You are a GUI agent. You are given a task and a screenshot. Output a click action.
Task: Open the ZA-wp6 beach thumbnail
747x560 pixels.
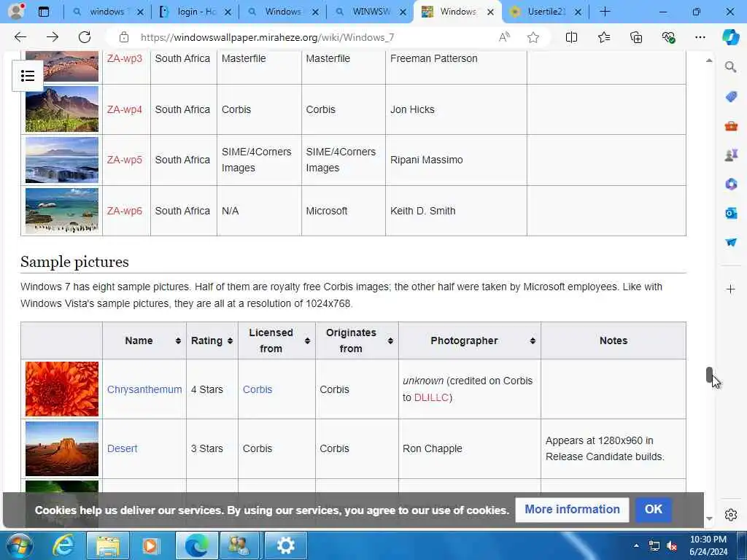click(62, 211)
